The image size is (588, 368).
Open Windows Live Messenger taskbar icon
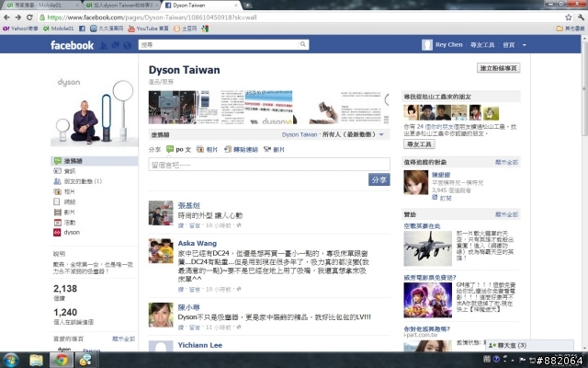pyautogui.click(x=85, y=360)
